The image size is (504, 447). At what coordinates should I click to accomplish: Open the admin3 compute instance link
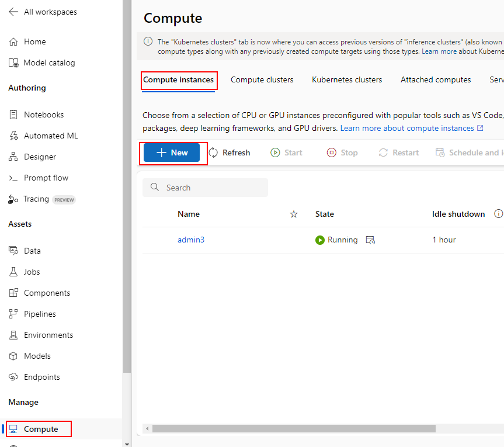pos(191,240)
